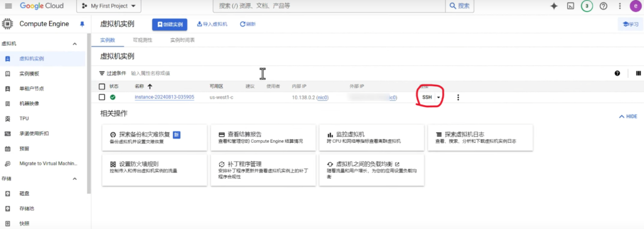Switch to the 实例时间表 tab
Viewport: 644px width, 229px height.
click(x=182, y=40)
